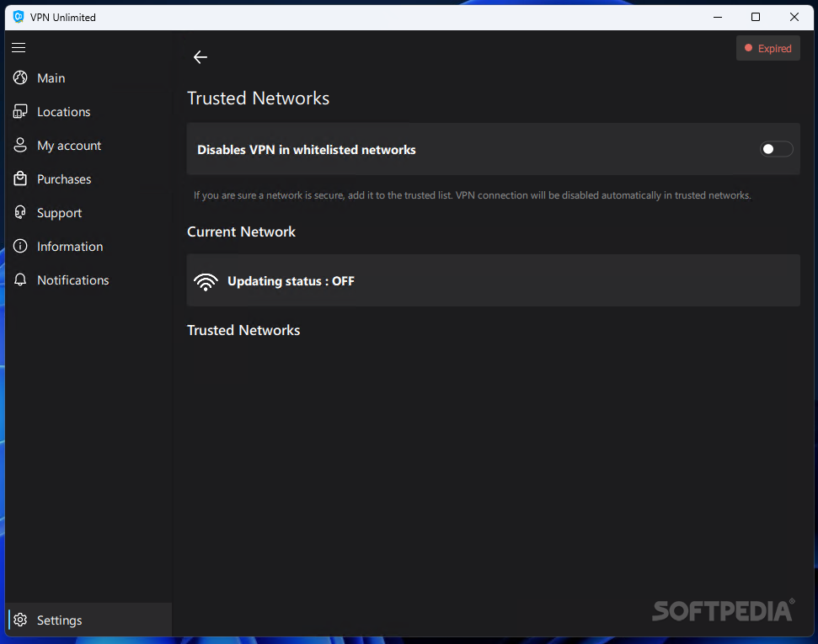Open the Information menu item
Screen dimensions: 818x644
pos(88,246)
